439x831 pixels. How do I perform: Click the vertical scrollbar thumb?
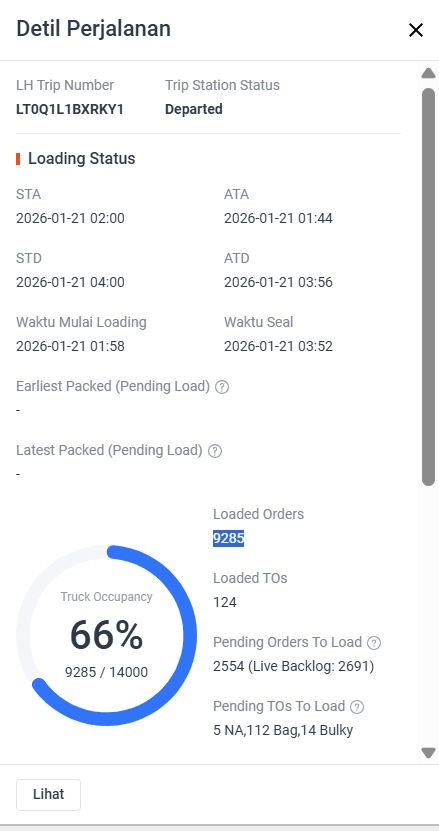(428, 287)
